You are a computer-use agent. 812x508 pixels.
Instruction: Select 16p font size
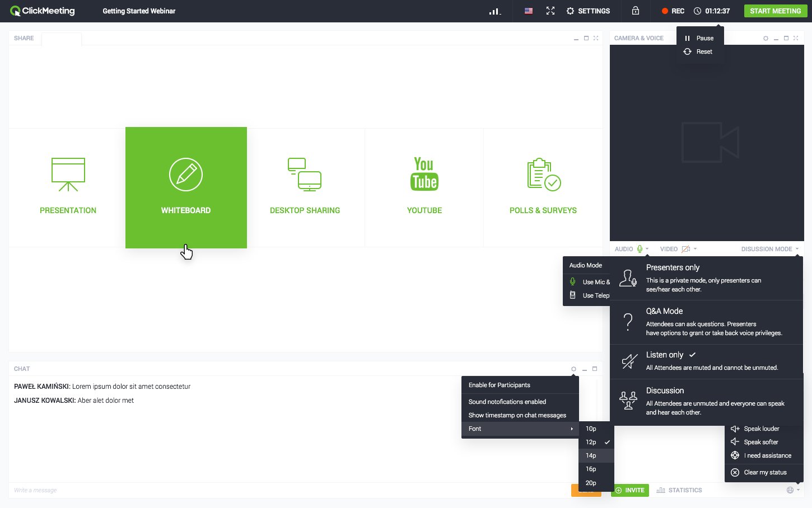coord(591,469)
